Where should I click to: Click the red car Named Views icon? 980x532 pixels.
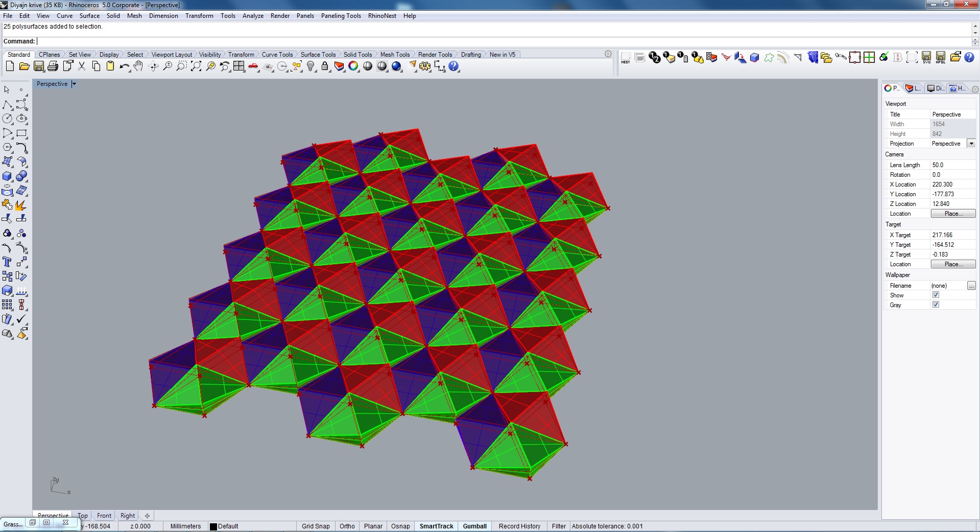click(x=253, y=66)
